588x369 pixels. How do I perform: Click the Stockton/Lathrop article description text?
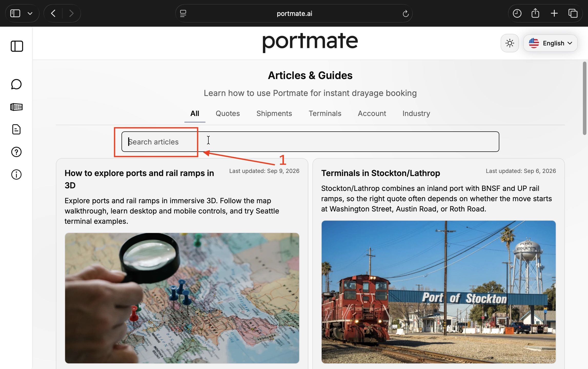tap(436, 199)
